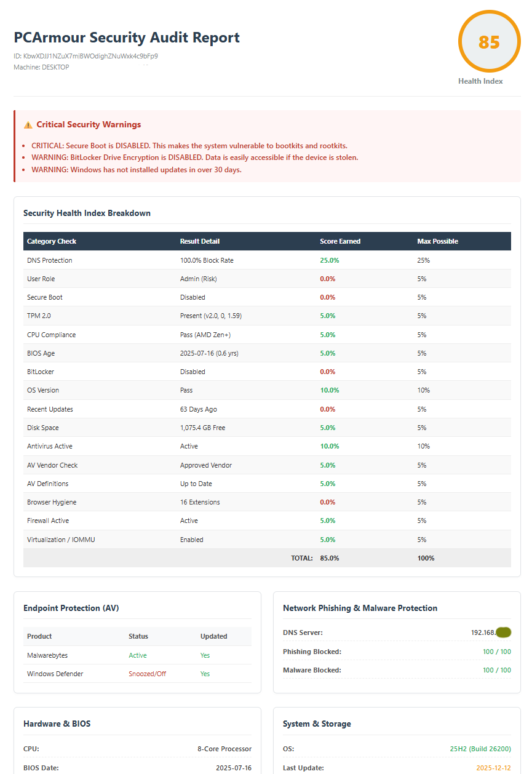
Task: Click the Health Index circular score badge
Action: [x=489, y=41]
